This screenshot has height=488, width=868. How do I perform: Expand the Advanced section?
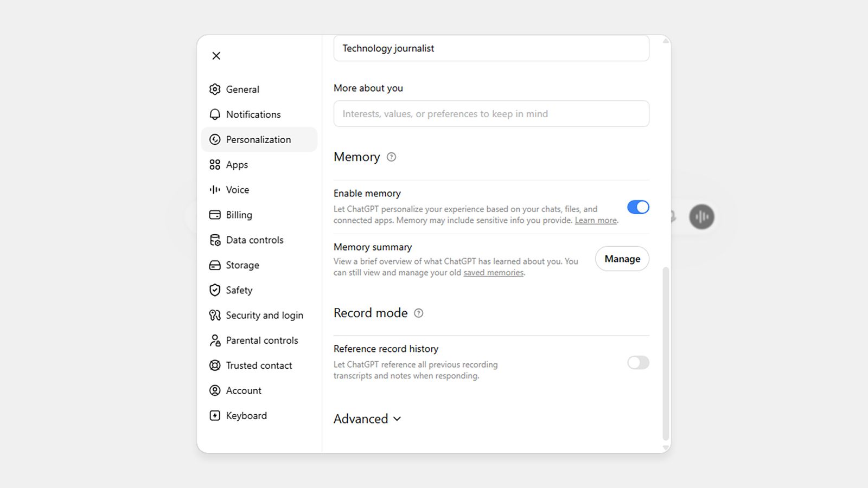coord(367,419)
